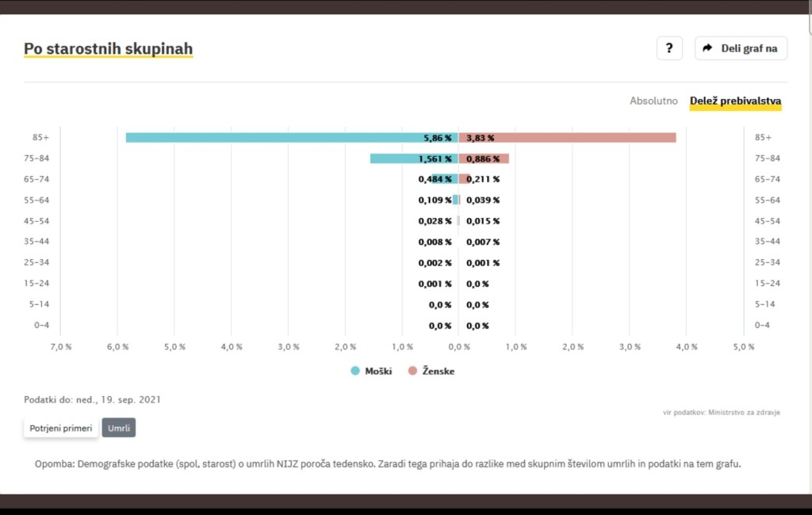This screenshot has height=515, width=812.
Task: Click the 65-74 female value 0,211 %
Action: click(x=483, y=179)
